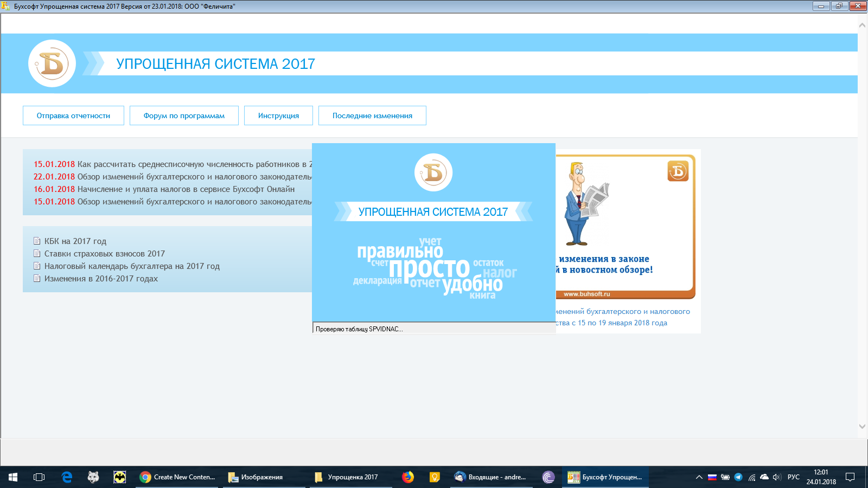Click the purple swirl icon on the taskbar

click(548, 477)
